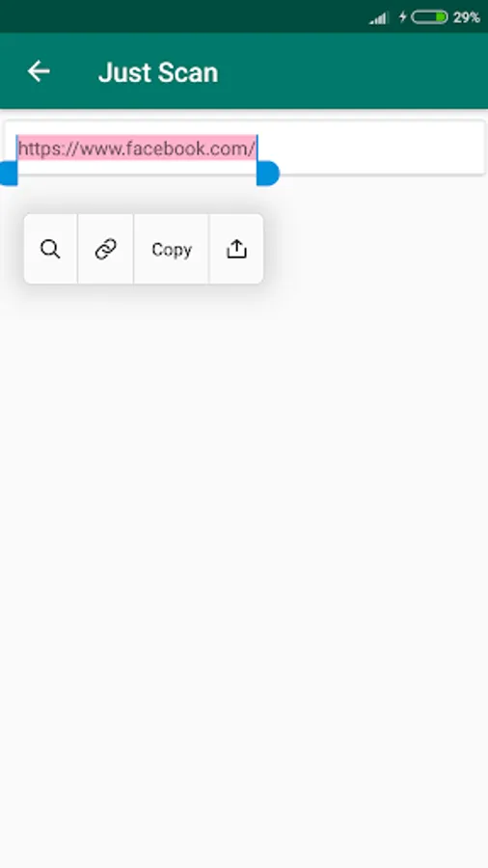Tap the 29% battery percentage text
This screenshot has height=868, width=488.
[467, 17]
